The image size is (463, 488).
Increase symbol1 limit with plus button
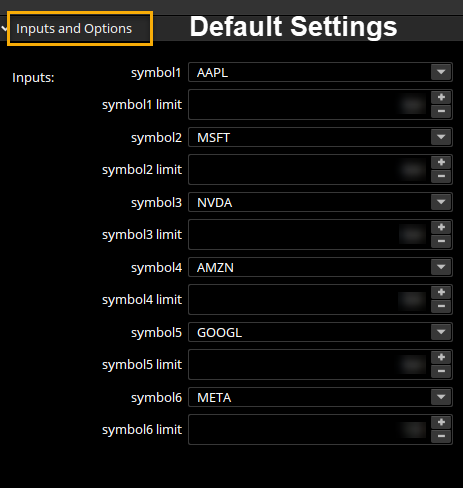pos(441,97)
